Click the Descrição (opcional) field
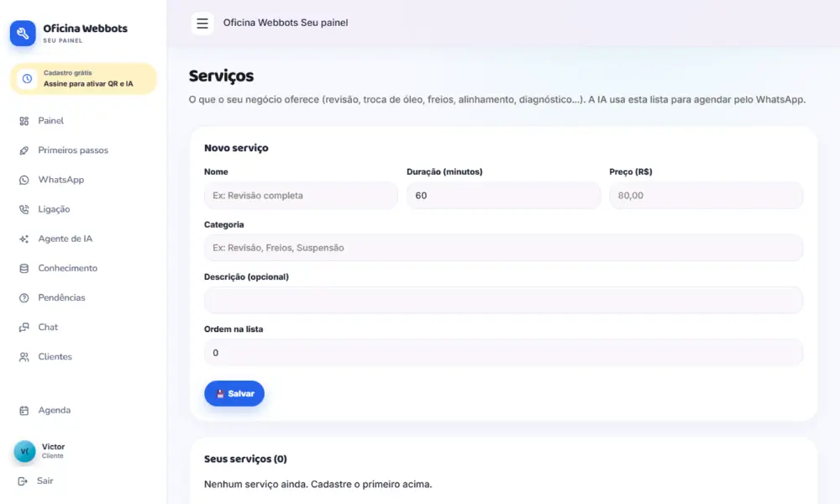Viewport: 840px width, 504px height. coord(503,301)
